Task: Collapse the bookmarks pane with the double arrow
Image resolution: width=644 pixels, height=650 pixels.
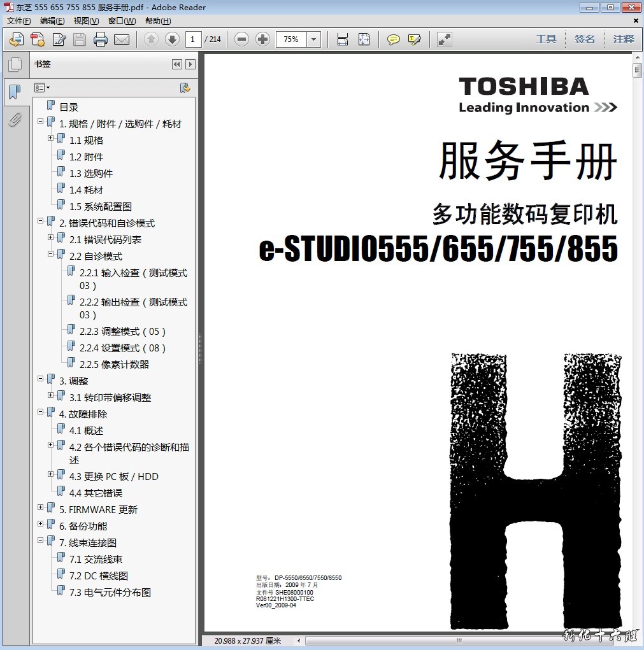Action: pyautogui.click(x=177, y=64)
